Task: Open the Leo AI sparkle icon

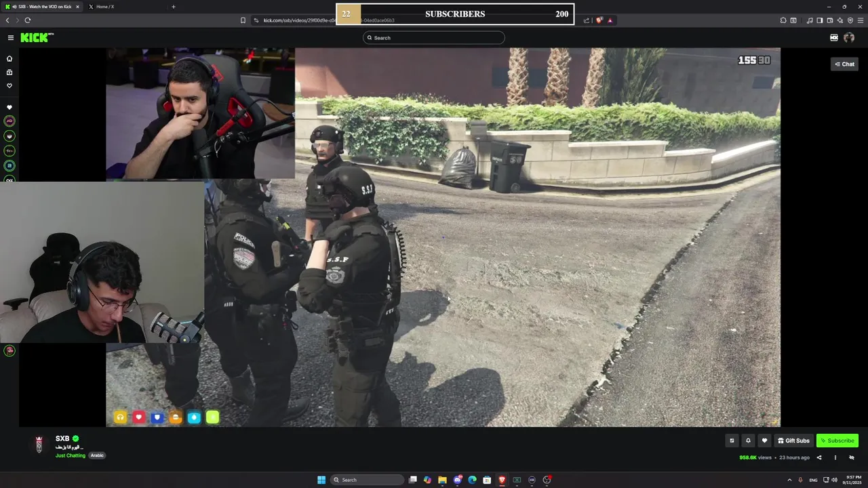Action: [x=840, y=20]
